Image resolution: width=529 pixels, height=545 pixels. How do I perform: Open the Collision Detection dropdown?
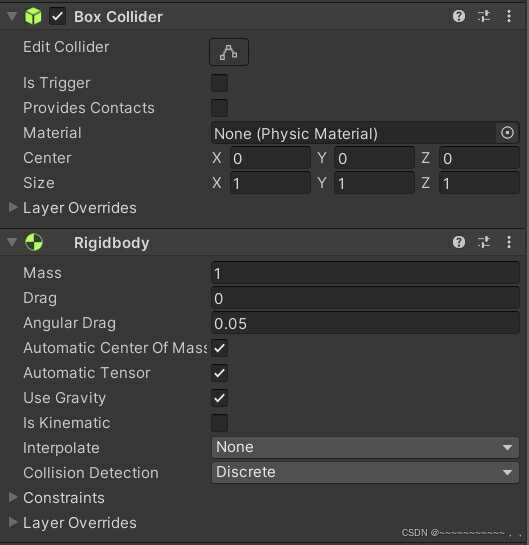point(365,472)
